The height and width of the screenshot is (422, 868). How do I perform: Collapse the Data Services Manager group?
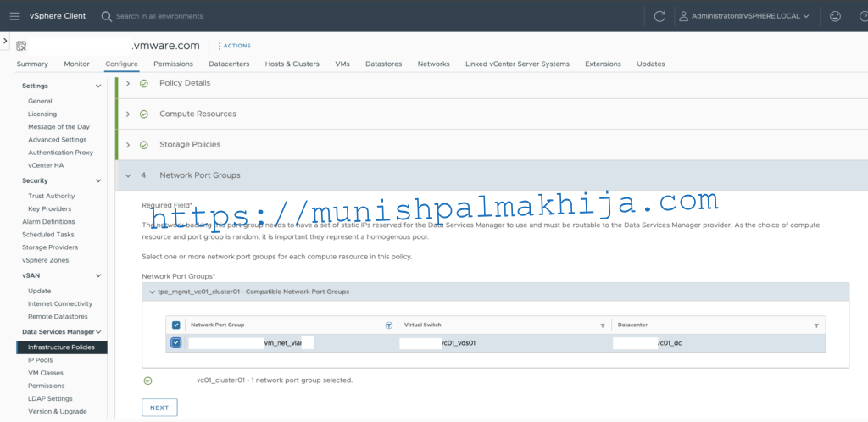98,332
